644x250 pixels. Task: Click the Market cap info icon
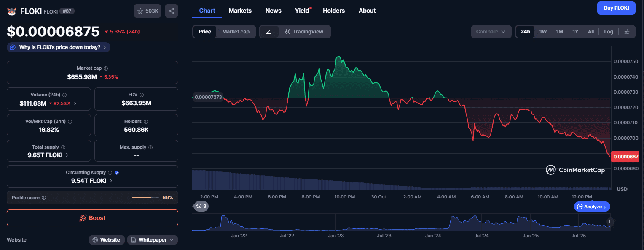coord(106,68)
